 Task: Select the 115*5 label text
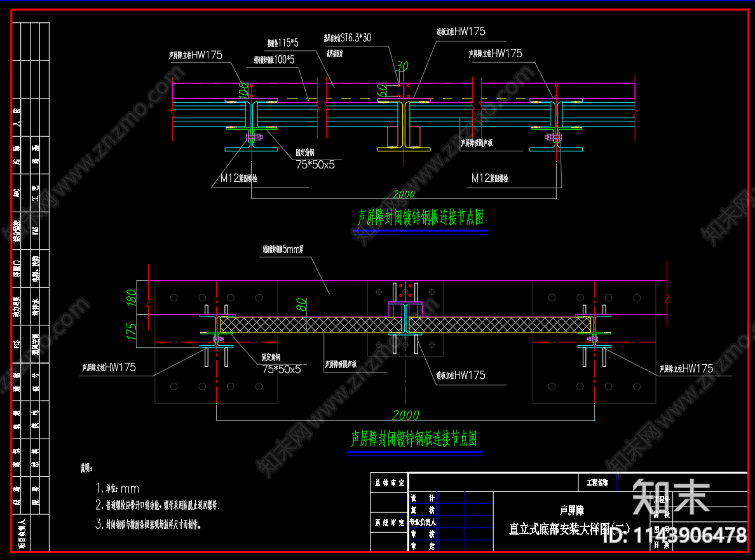coord(283,43)
